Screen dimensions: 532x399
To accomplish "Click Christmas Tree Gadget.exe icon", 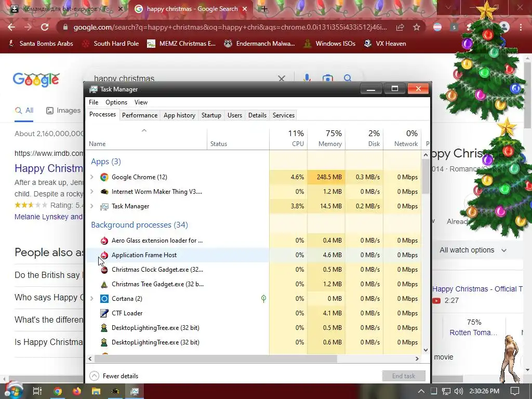I will point(104,284).
